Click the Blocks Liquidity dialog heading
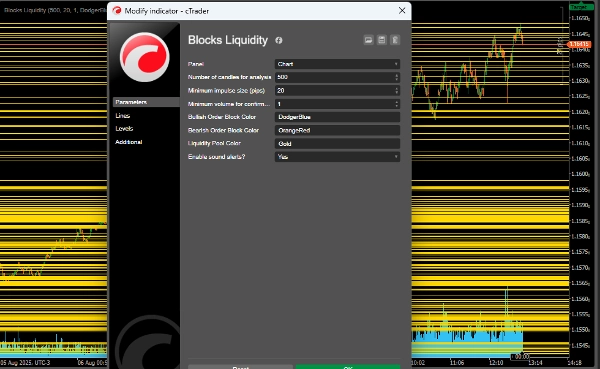The image size is (600, 369). (x=228, y=40)
